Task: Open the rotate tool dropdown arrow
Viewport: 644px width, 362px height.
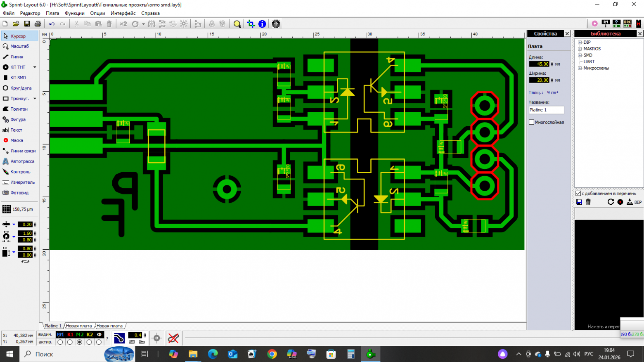Action: click(143, 24)
